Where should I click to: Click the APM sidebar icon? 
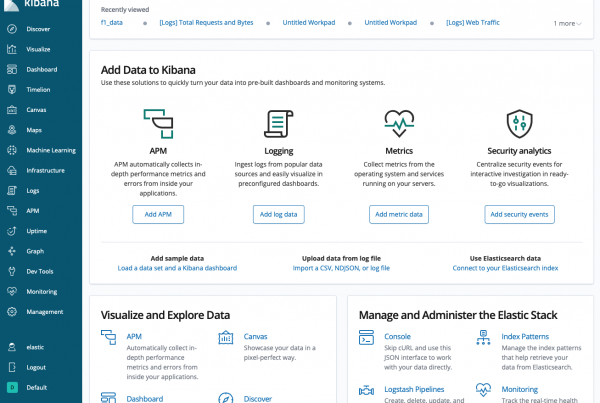click(x=12, y=211)
